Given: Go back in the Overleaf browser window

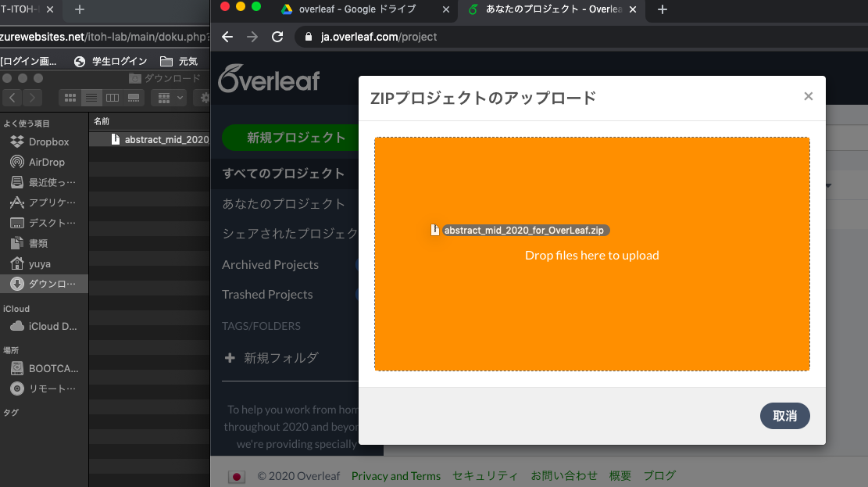Looking at the screenshot, I should (x=227, y=37).
